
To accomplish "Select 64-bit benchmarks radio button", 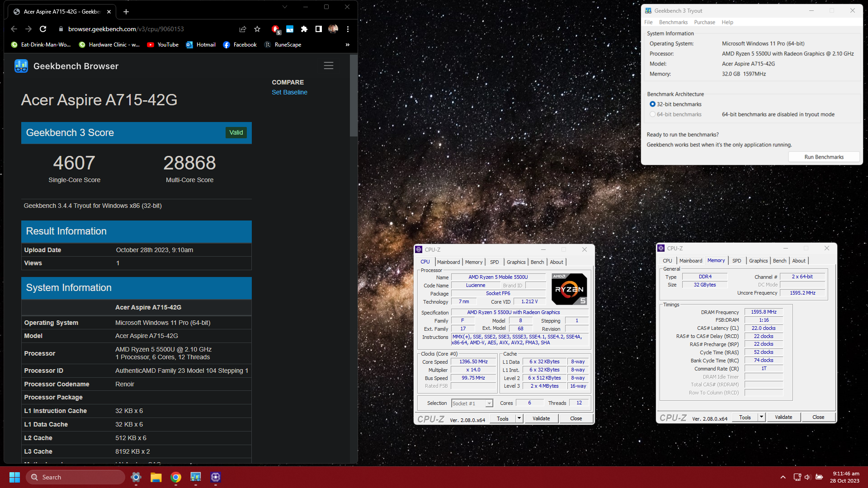I will click(652, 114).
